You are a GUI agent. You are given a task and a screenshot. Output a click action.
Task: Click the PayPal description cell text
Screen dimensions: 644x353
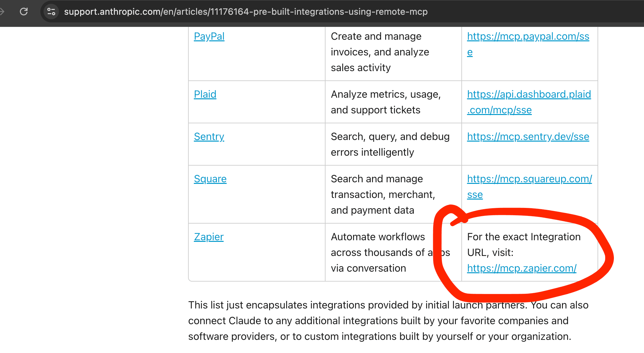(380, 52)
